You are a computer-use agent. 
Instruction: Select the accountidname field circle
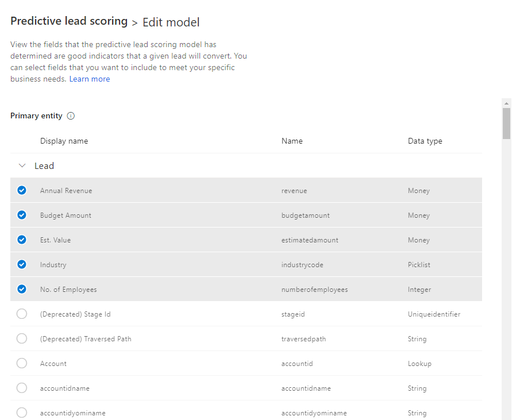pyautogui.click(x=22, y=388)
